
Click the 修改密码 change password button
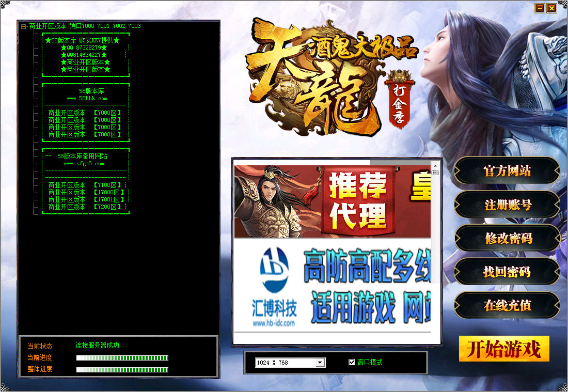507,238
